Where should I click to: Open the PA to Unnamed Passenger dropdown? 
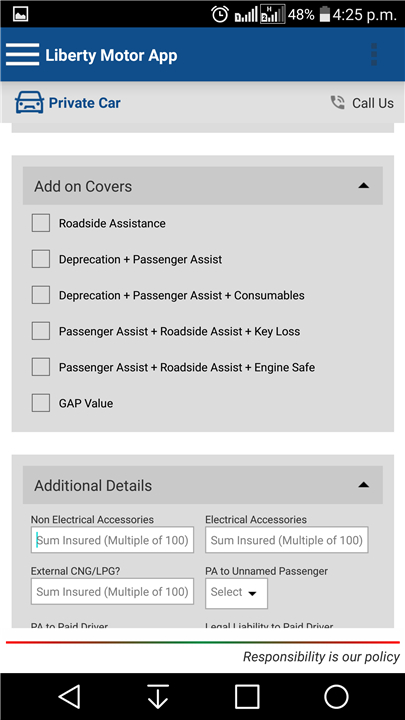pyautogui.click(x=236, y=593)
